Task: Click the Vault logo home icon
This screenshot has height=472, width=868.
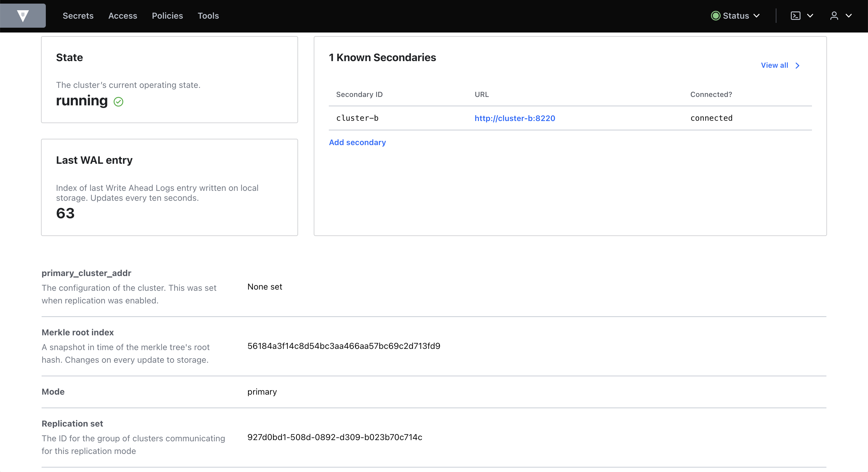Action: pyautogui.click(x=23, y=15)
